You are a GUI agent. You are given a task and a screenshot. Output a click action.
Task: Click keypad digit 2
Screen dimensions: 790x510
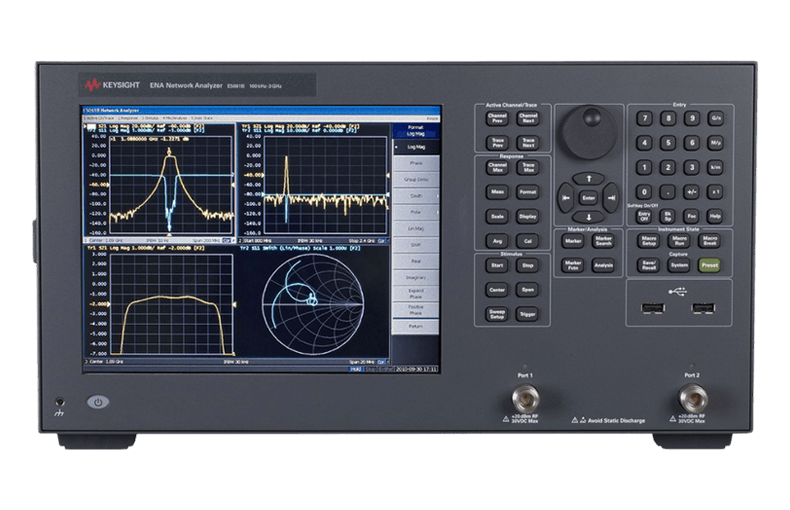pyautogui.click(x=668, y=167)
